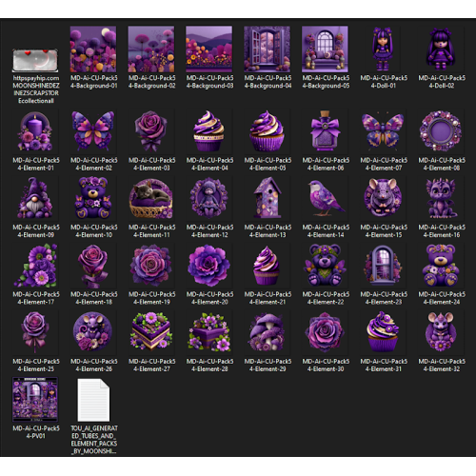The height and width of the screenshot is (476, 476).
Task: Select the Element-13 birdhouse image
Action: 267,198
